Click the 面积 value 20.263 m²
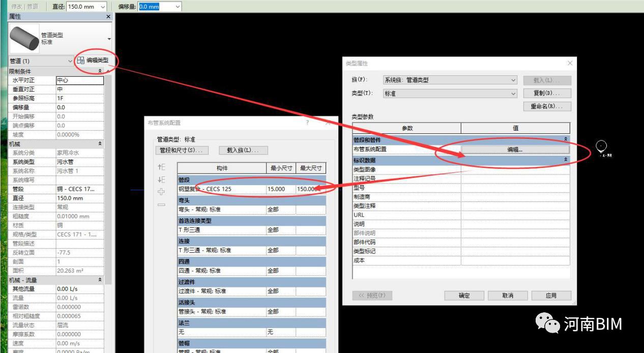This screenshot has height=353, width=644. click(79, 271)
